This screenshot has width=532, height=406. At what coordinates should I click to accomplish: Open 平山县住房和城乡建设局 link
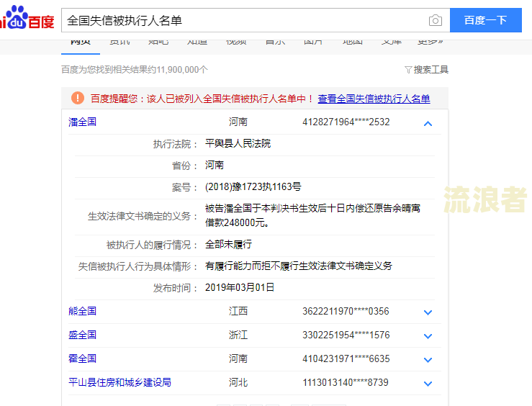[120, 382]
